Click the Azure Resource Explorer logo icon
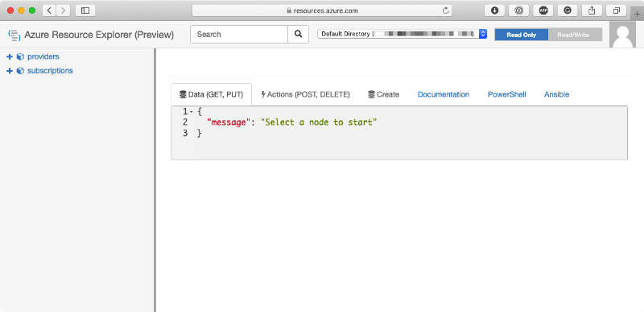Screen dimensions: 644x312 tap(14, 35)
